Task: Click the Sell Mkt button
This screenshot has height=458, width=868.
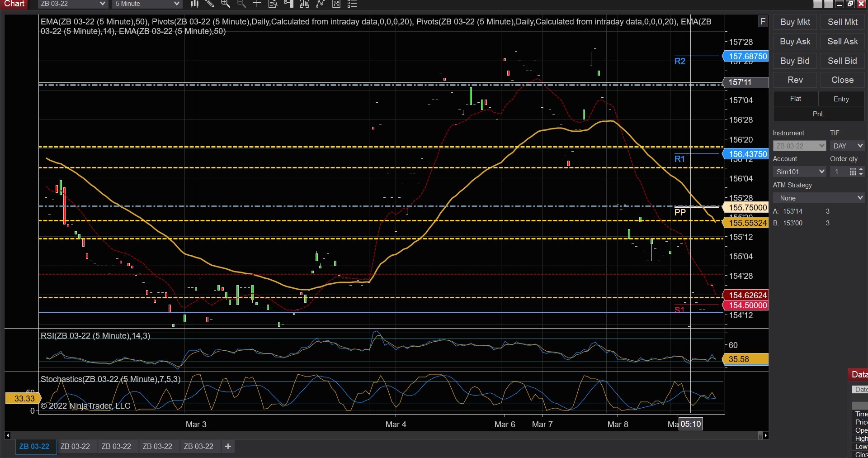Action: pos(843,22)
